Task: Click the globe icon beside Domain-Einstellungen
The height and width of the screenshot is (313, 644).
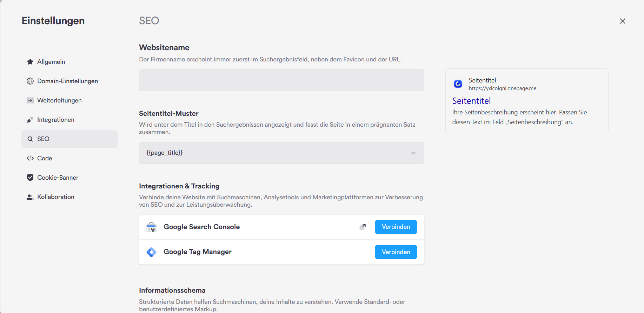Action: 30,81
